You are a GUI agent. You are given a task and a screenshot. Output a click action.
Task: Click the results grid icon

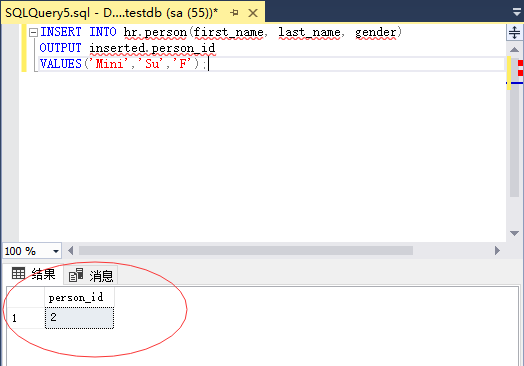point(18,273)
